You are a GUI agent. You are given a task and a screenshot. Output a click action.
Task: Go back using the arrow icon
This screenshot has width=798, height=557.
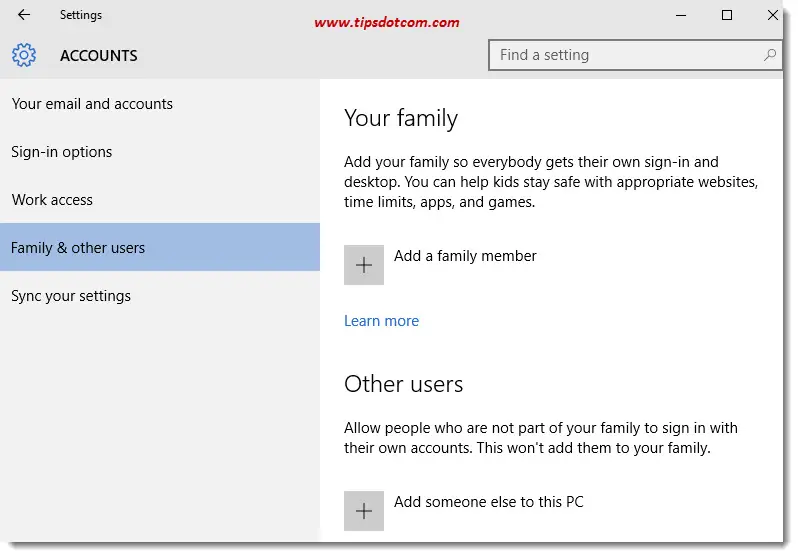(24, 15)
